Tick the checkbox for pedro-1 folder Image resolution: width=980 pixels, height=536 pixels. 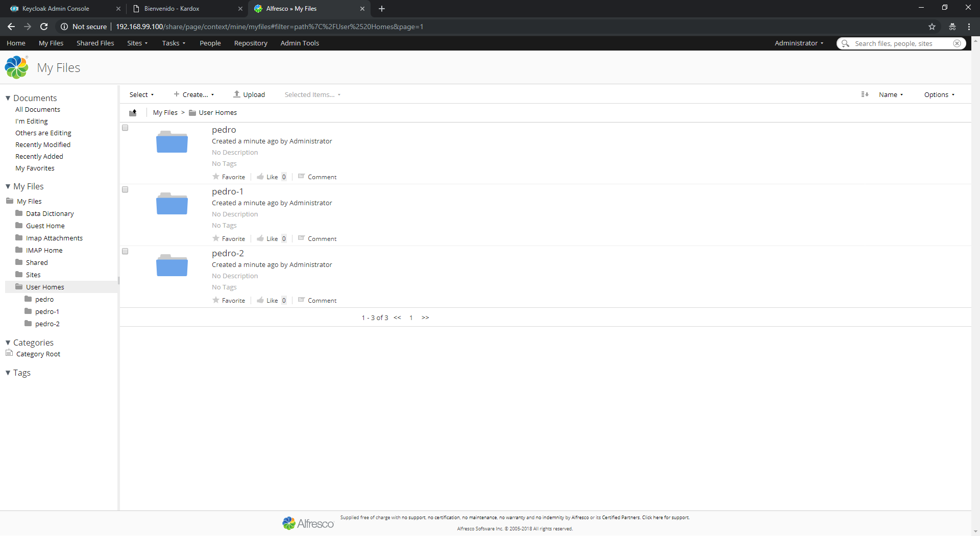[x=125, y=189]
